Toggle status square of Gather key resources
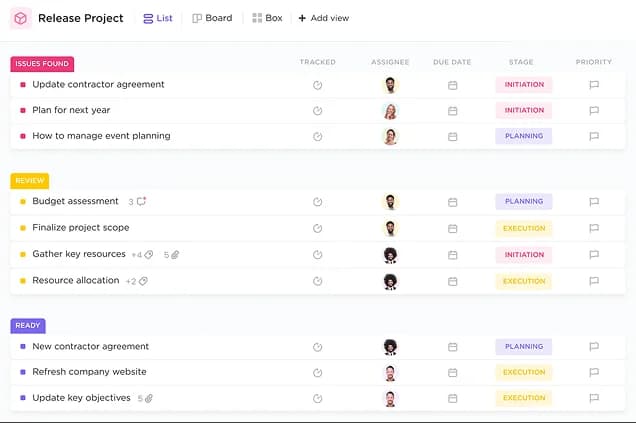Viewport: 636px width, 423px height. 23,254
